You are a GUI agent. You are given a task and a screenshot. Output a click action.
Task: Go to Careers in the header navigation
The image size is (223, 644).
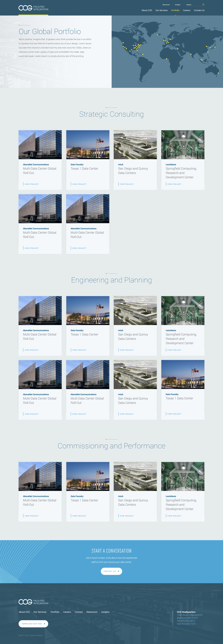(187, 11)
